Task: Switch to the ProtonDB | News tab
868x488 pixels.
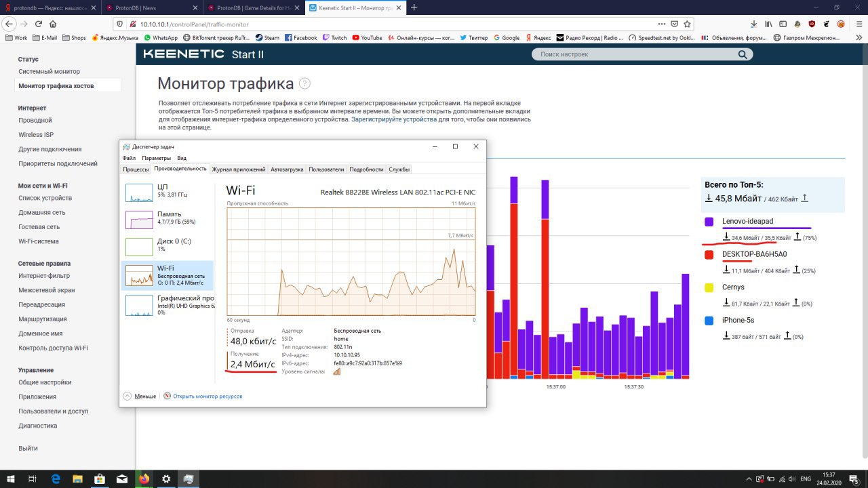Action: tap(151, 7)
